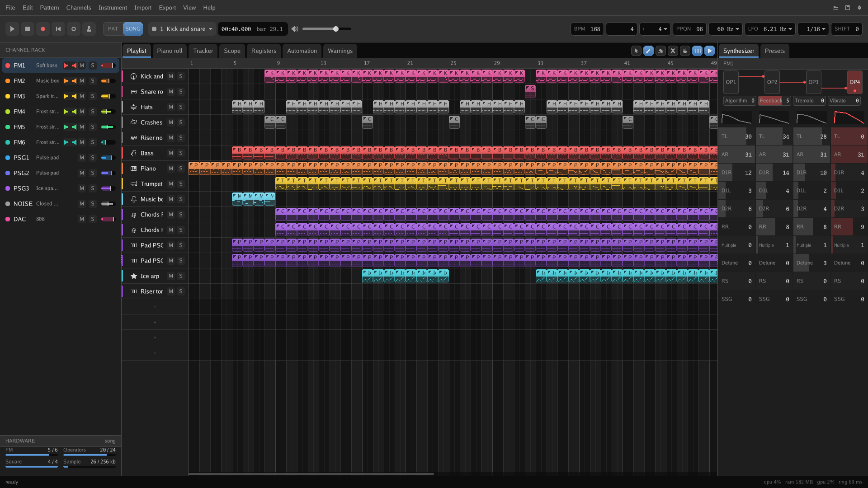Mute the PSG1 channel
868x488 pixels.
pos(82,158)
